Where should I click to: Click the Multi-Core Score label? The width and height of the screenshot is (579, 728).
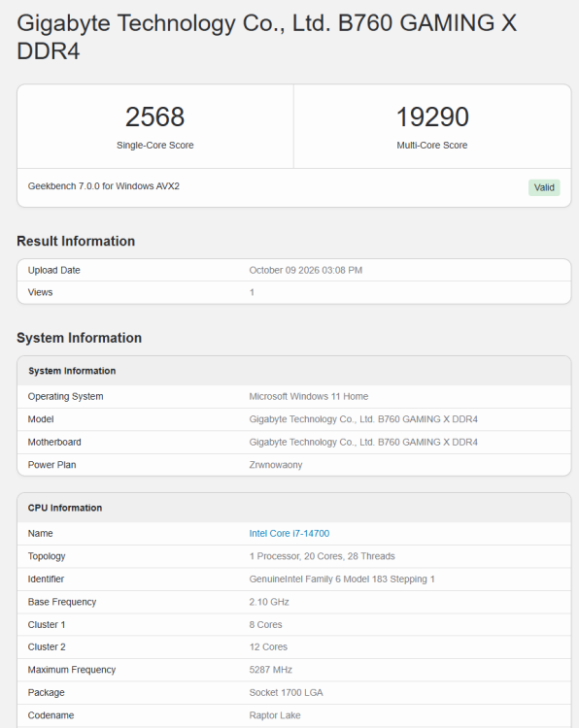tap(432, 146)
